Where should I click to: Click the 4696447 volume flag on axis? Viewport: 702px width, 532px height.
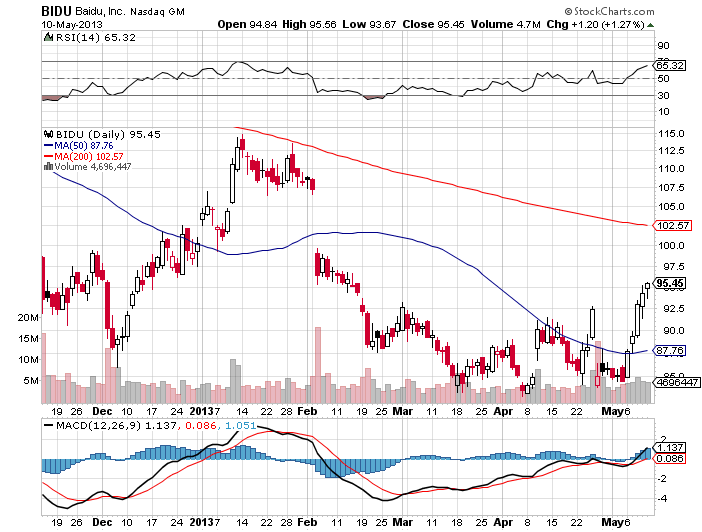click(x=676, y=382)
